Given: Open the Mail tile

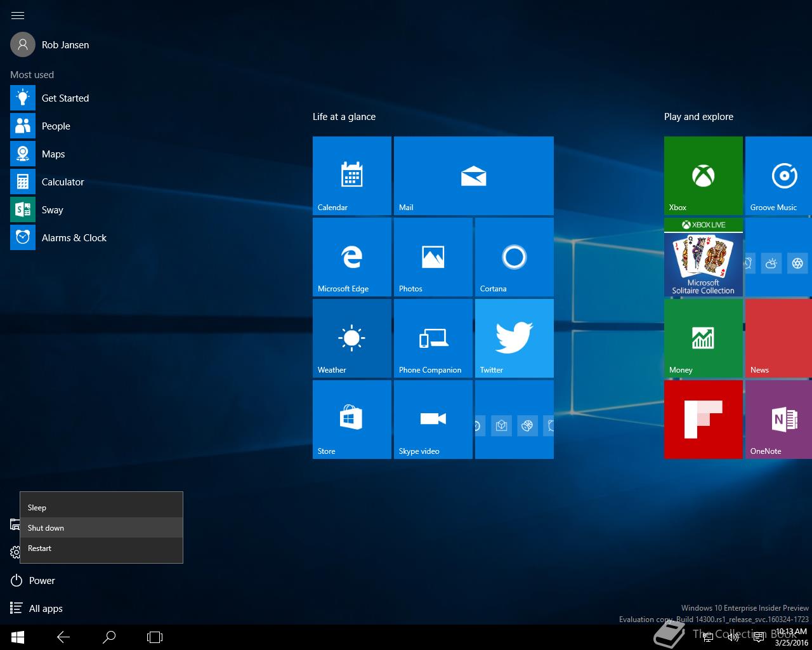Looking at the screenshot, I should [474, 176].
